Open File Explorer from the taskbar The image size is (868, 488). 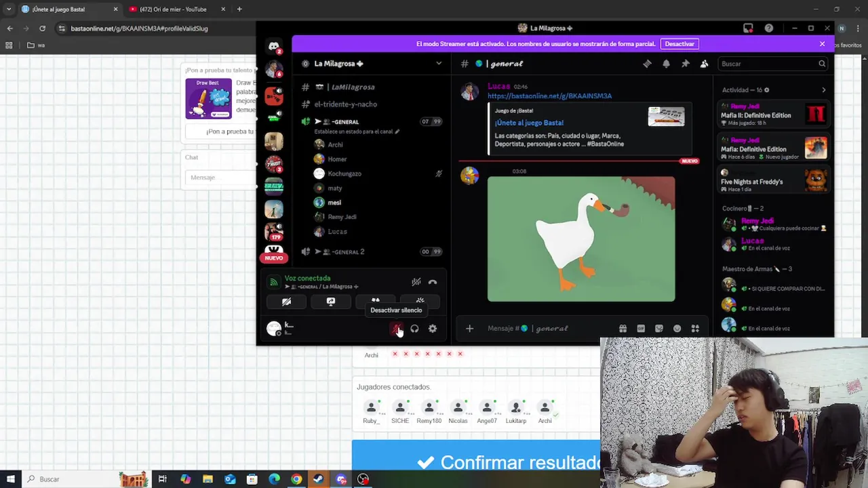208,479
